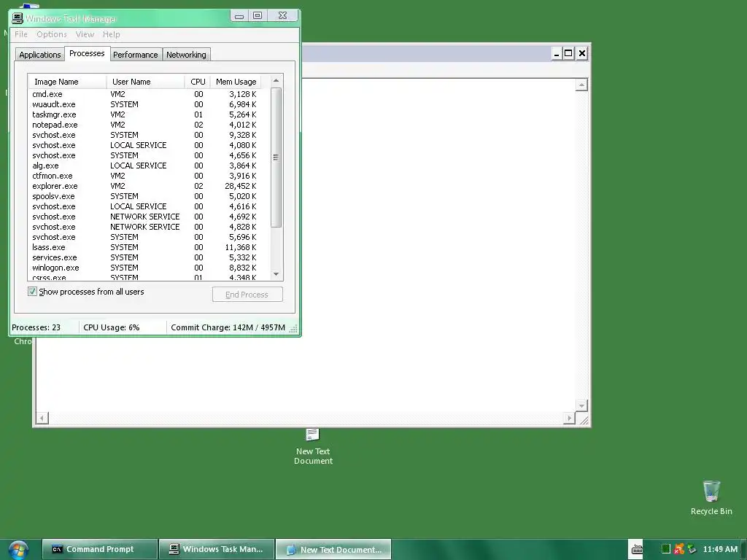Sort by User Name column header
Viewport: 747px width, 560px height.
click(145, 82)
